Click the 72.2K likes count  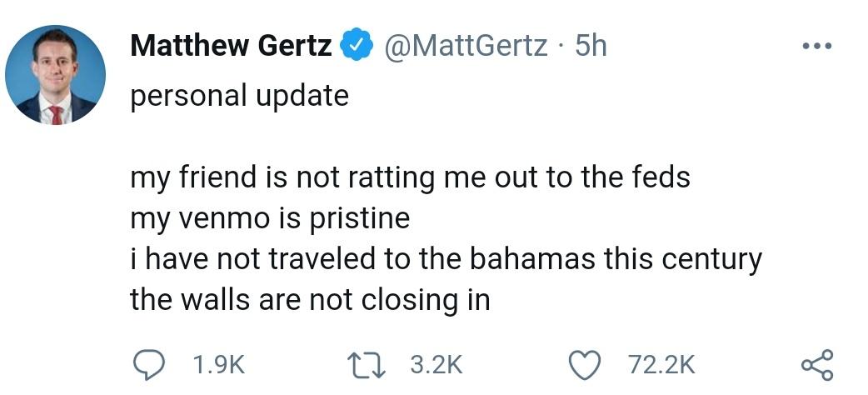point(660,364)
